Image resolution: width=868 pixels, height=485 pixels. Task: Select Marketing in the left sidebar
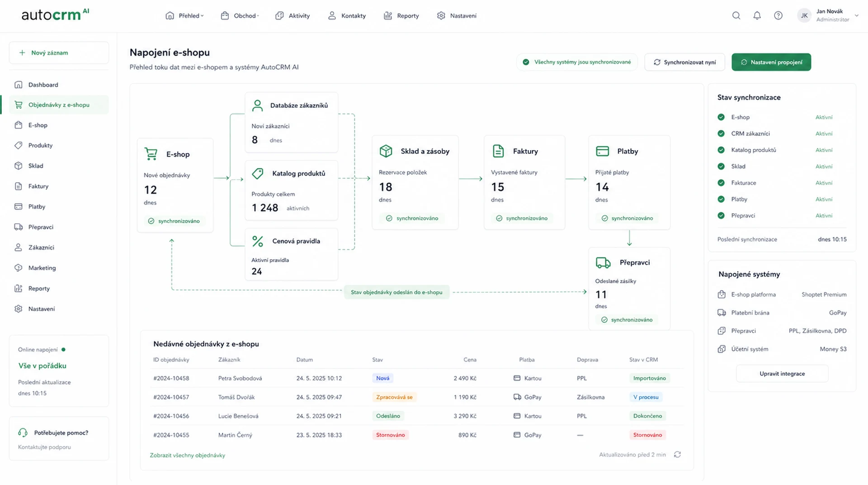pos(42,268)
